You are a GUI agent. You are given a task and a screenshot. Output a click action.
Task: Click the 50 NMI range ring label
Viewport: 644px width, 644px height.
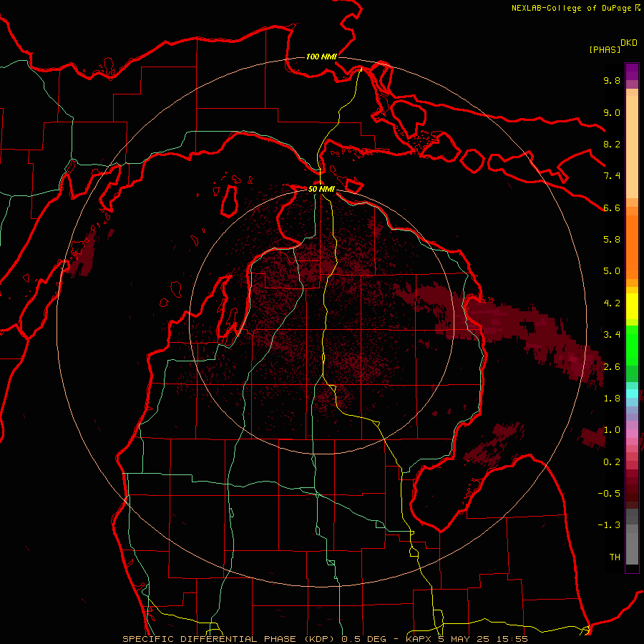coord(321,189)
